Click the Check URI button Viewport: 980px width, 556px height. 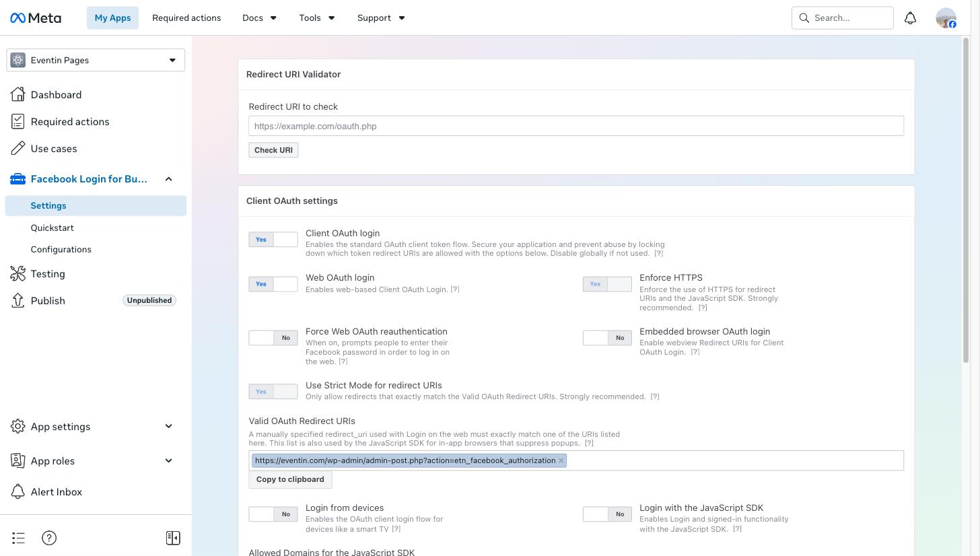(273, 150)
